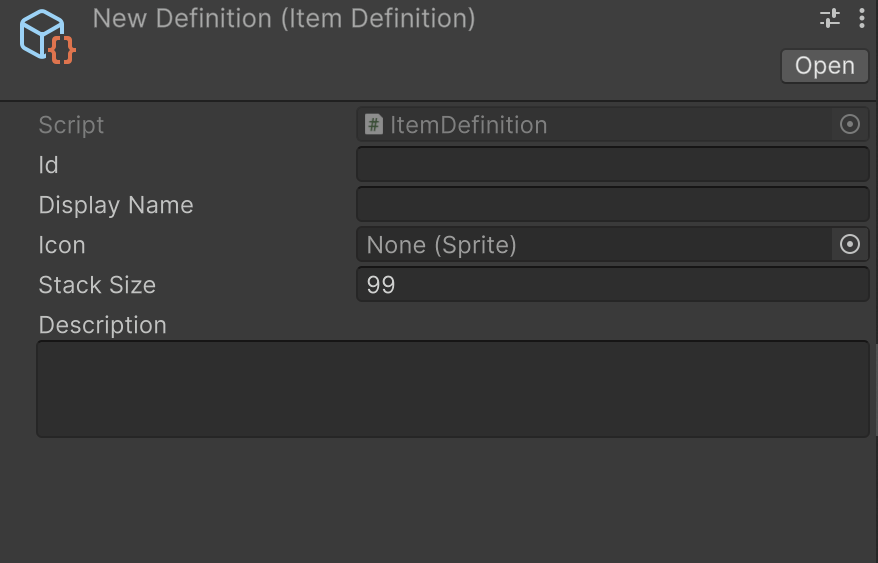Click the Stack Size field showing 99

coord(612,285)
